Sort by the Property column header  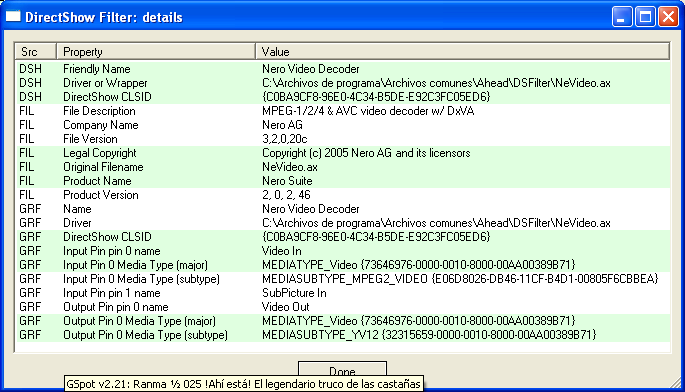click(156, 52)
